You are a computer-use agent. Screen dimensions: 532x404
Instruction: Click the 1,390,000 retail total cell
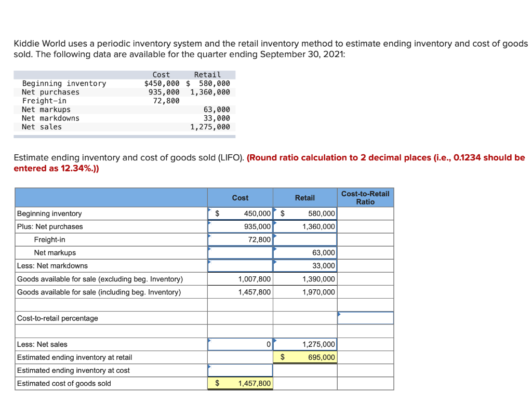(305, 279)
